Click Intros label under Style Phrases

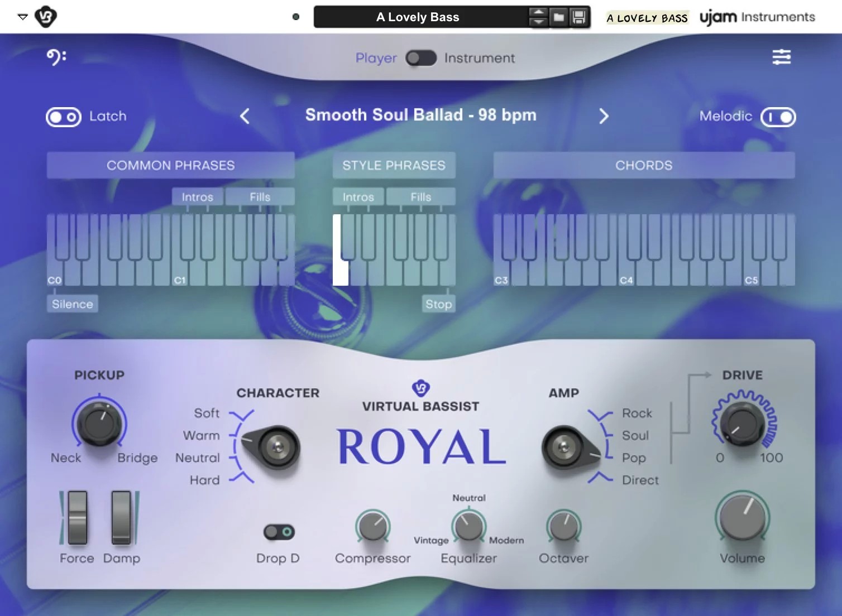[358, 197]
